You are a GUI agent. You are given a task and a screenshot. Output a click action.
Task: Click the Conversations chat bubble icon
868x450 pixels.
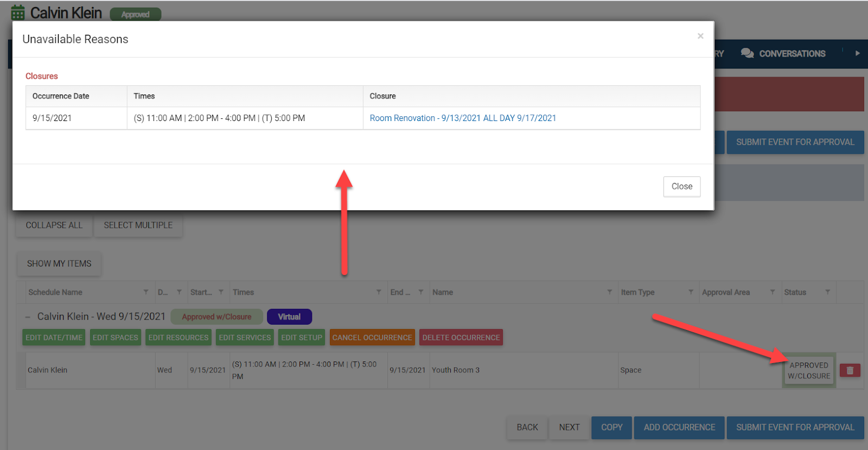click(747, 53)
